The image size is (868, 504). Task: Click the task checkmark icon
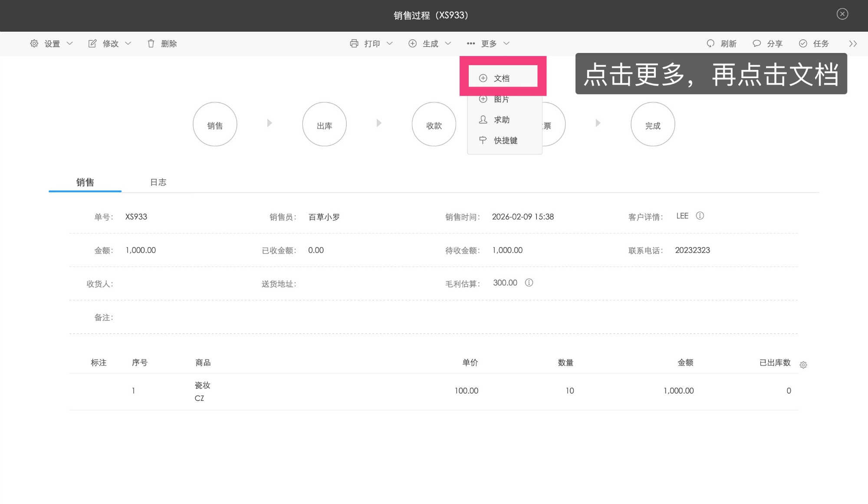click(803, 43)
